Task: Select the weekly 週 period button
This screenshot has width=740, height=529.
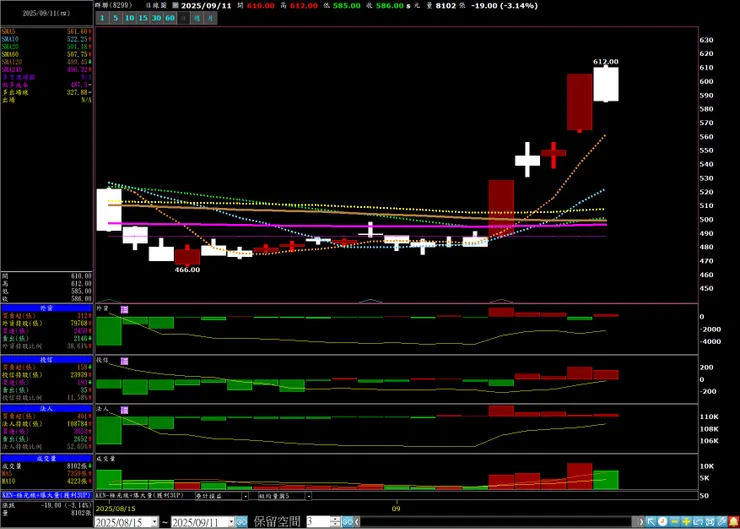Action: tap(197, 18)
